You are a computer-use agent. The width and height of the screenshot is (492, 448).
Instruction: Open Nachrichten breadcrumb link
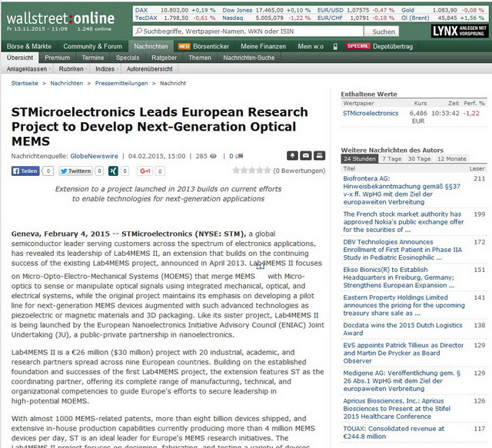(x=67, y=84)
